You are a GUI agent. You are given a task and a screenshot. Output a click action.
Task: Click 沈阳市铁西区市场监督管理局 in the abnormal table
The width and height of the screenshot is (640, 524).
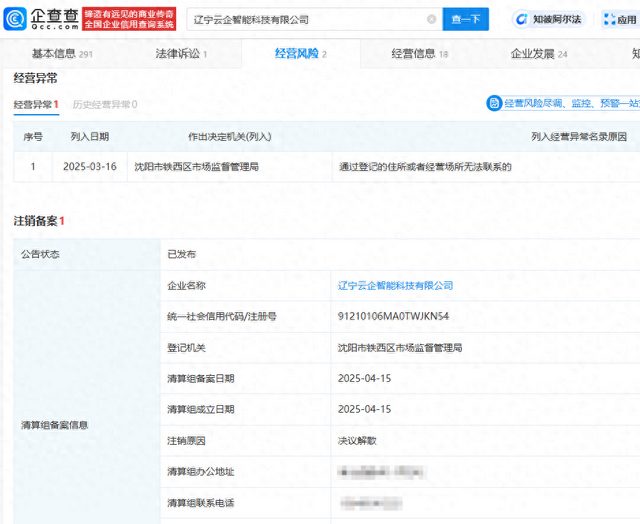[x=197, y=167]
